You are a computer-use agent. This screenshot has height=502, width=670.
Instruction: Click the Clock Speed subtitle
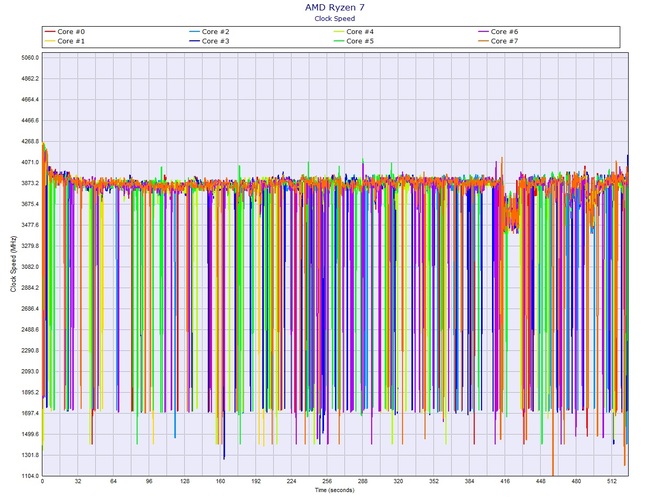pyautogui.click(x=335, y=18)
